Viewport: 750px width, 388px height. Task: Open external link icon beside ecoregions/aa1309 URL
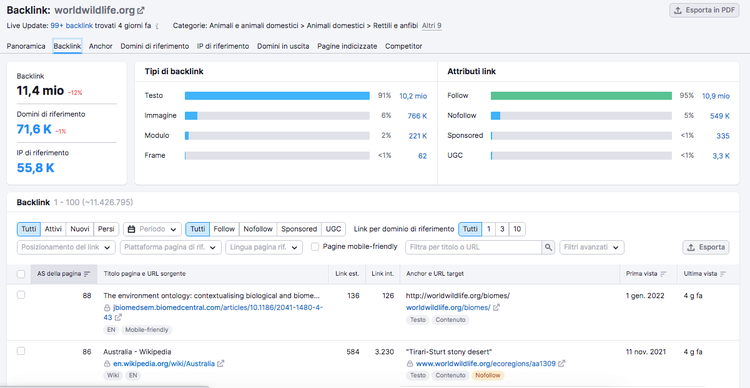(562, 364)
